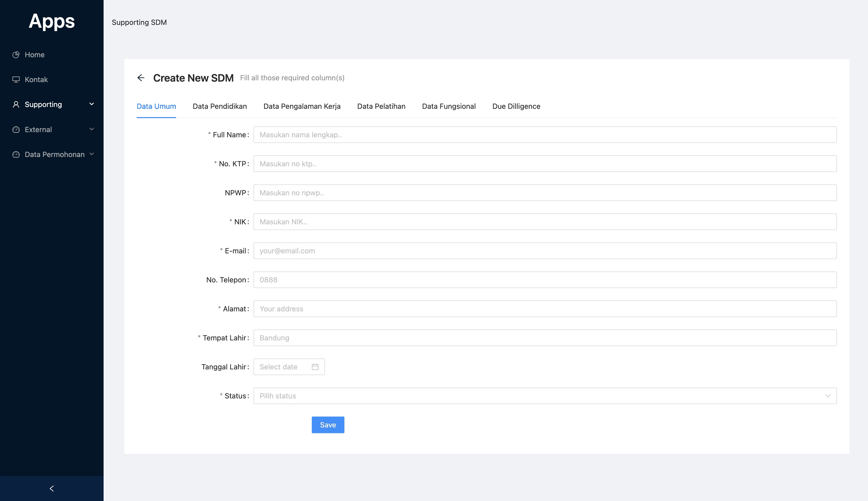Image resolution: width=868 pixels, height=501 pixels.
Task: Collapse the sidebar using the bottom arrow
Action: (52, 488)
